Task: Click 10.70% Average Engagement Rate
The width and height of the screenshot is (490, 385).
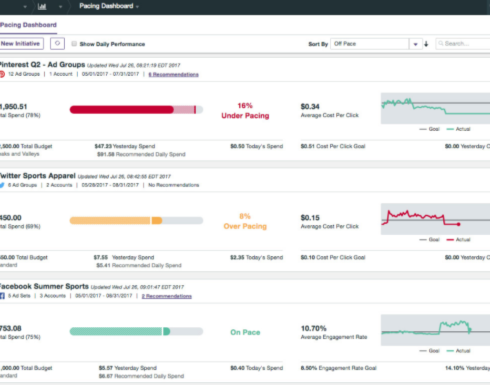Action: click(x=334, y=332)
